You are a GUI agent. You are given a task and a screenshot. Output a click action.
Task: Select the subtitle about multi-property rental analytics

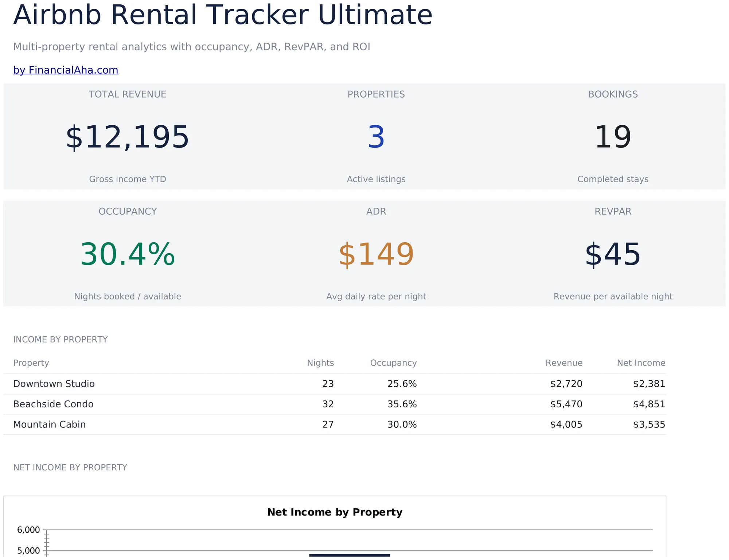click(192, 47)
